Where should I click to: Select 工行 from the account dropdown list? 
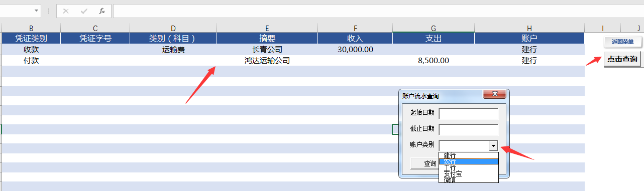[468, 167]
